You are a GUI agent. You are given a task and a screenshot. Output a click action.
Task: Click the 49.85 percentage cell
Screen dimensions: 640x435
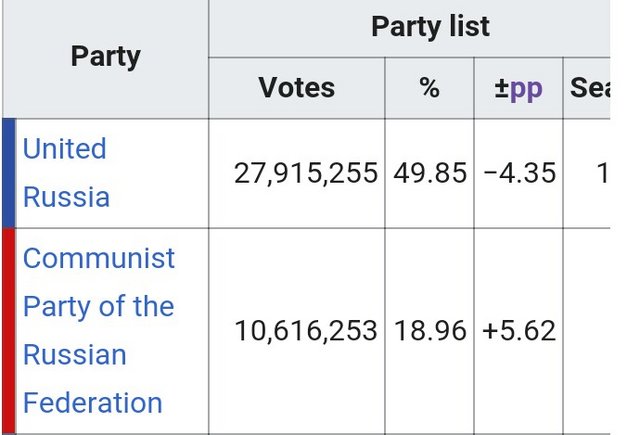coord(429,173)
